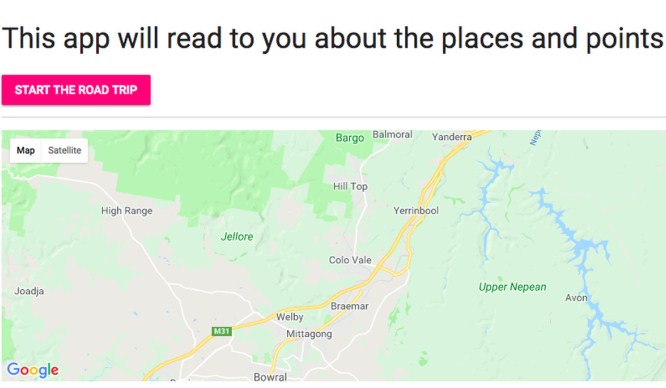Choose the Bowral place label
666x388 pixels.
pos(270,377)
